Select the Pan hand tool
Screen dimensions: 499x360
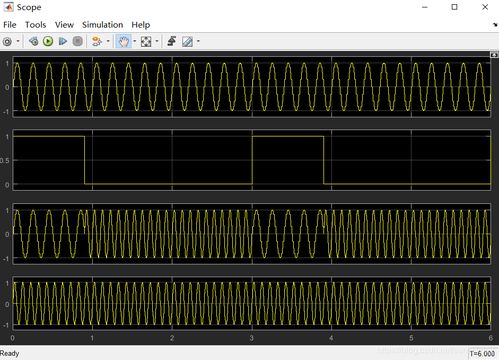coord(124,42)
